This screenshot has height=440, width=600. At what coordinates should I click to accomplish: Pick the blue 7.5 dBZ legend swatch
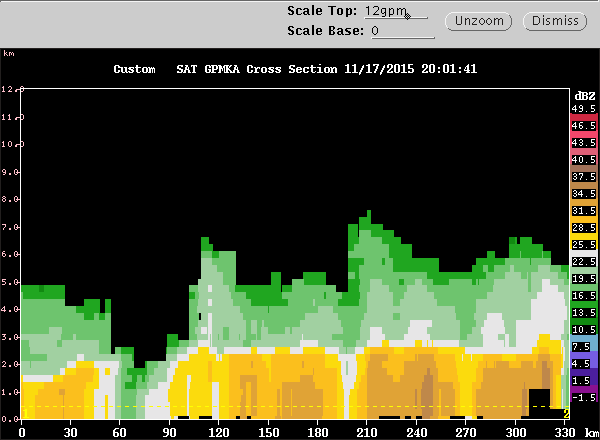coord(583,347)
